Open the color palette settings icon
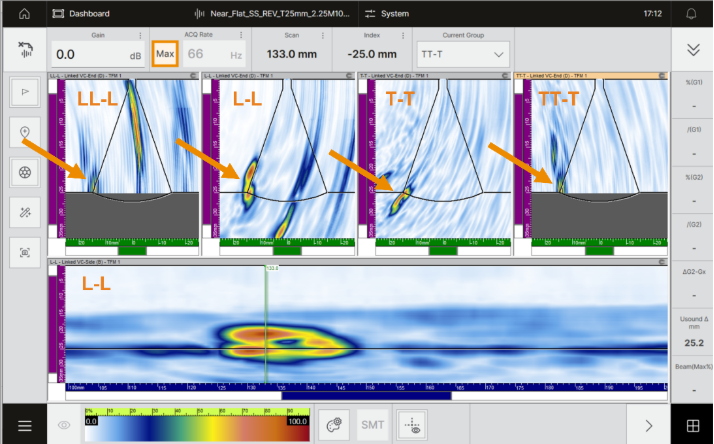The image size is (714, 444). point(334,425)
